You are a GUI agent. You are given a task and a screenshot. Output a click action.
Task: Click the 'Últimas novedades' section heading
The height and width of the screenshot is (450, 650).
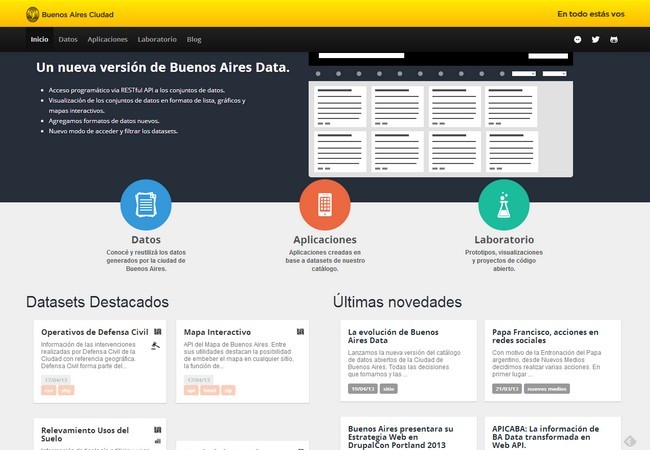pyautogui.click(x=397, y=302)
